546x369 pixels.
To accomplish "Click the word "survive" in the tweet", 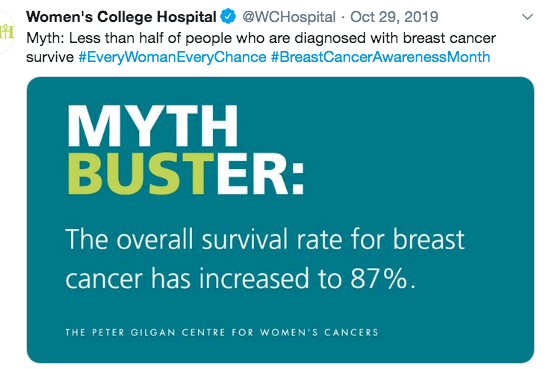I will tap(50, 57).
